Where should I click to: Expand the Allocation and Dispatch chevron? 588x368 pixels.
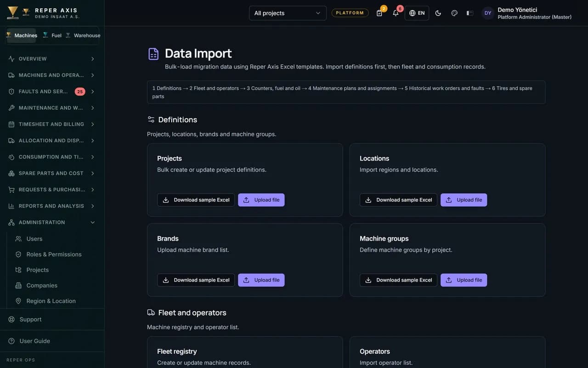93,140
